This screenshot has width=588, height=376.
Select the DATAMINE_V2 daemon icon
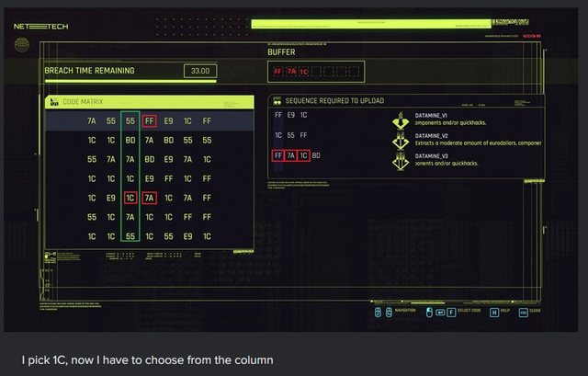pyautogui.click(x=401, y=141)
